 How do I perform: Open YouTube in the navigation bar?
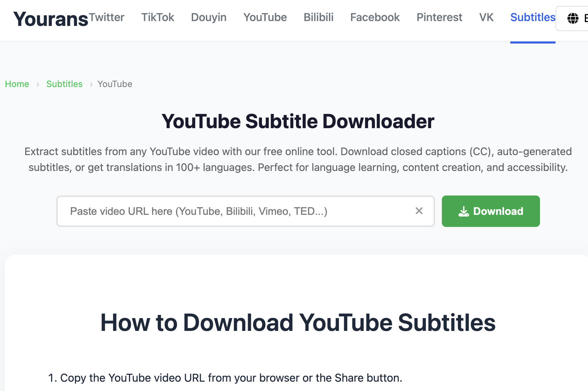point(265,17)
